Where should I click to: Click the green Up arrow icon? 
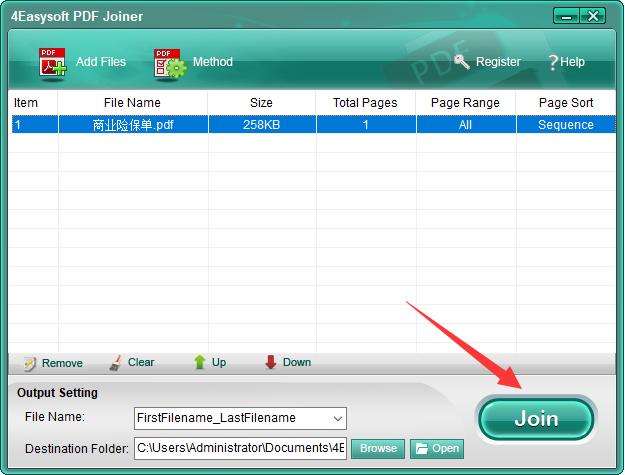(199, 362)
